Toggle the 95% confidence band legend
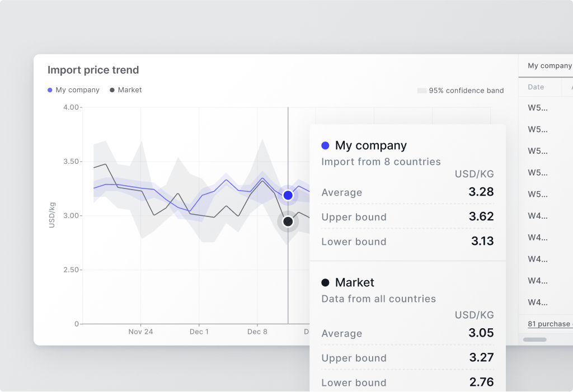 point(461,91)
